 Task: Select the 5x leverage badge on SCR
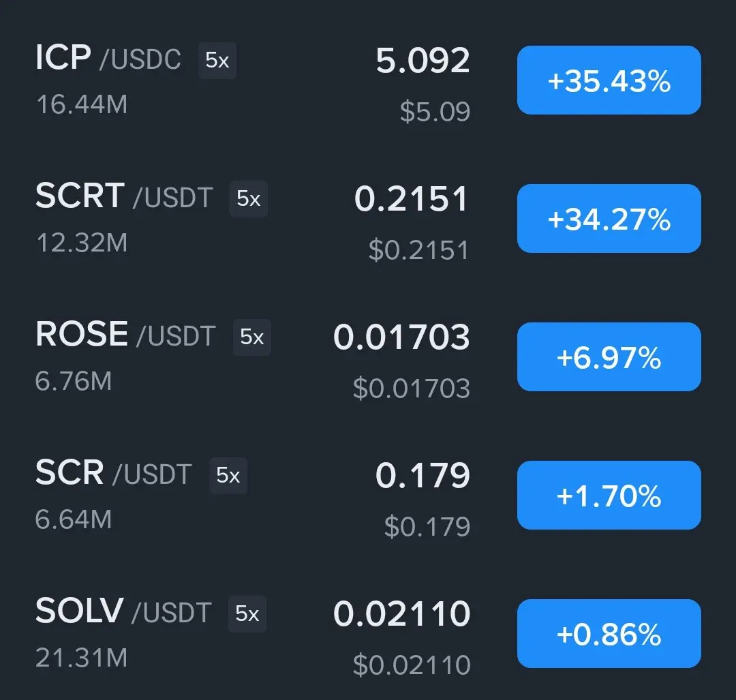(x=228, y=476)
